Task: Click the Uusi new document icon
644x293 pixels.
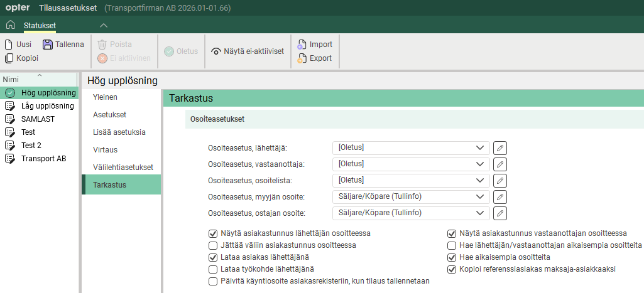Action: [9, 45]
